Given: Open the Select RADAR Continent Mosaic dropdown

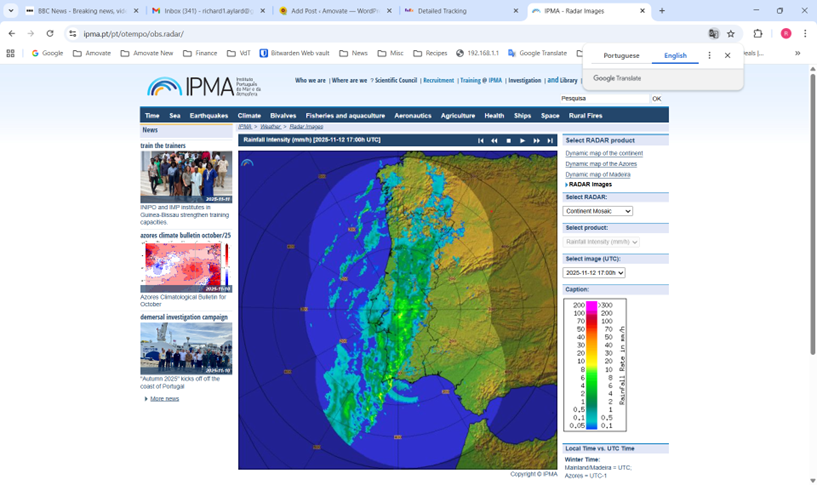Looking at the screenshot, I should [x=598, y=211].
